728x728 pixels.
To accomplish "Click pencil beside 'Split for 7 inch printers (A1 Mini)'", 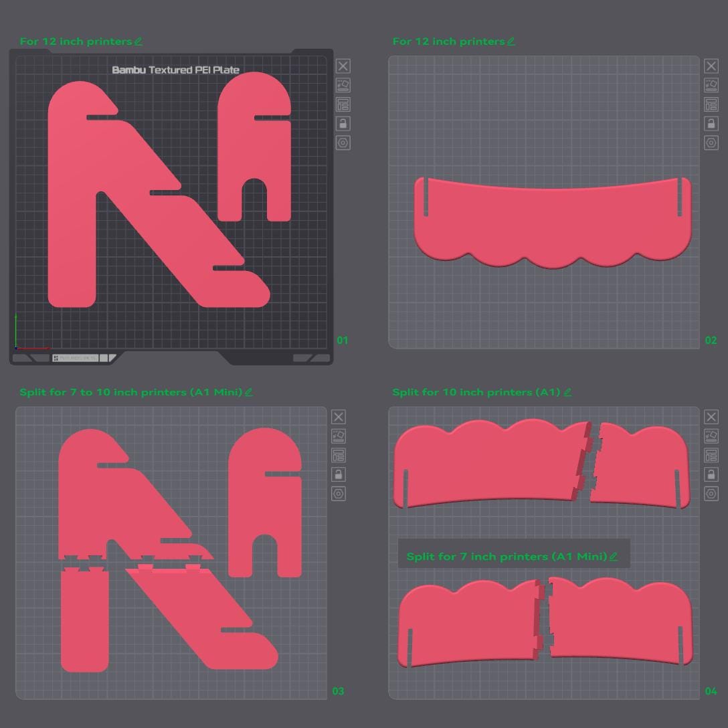I will tap(614, 556).
